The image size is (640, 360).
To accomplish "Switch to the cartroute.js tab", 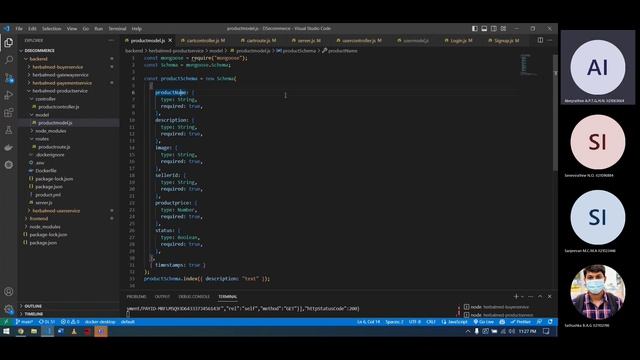I will click(258, 40).
